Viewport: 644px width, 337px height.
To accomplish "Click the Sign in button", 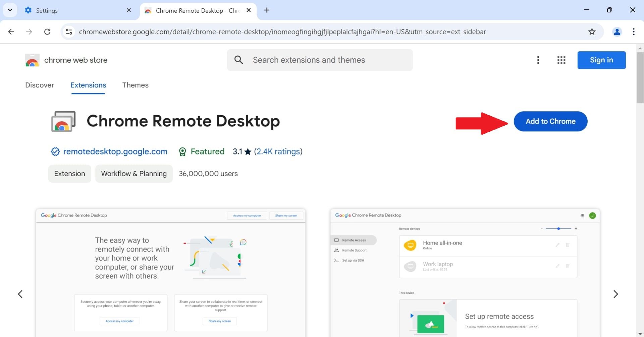I will click(x=601, y=60).
